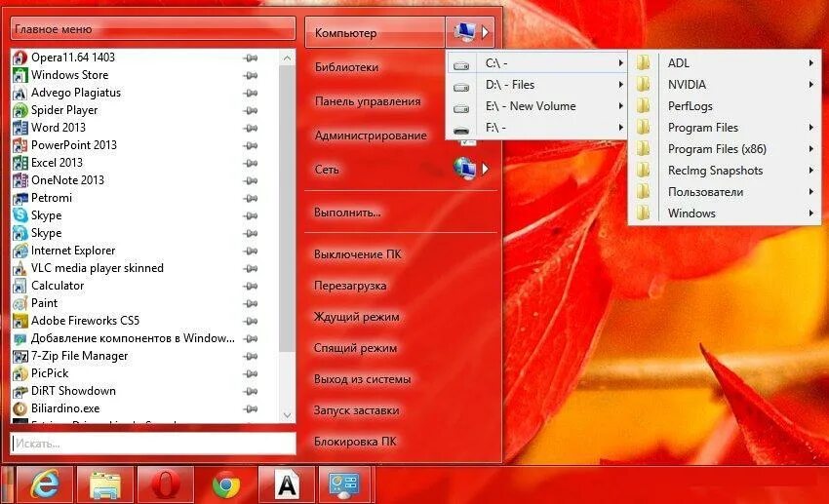The height and width of the screenshot is (504, 829).
Task: Click Спящий режим to hibernate
Action: point(355,348)
